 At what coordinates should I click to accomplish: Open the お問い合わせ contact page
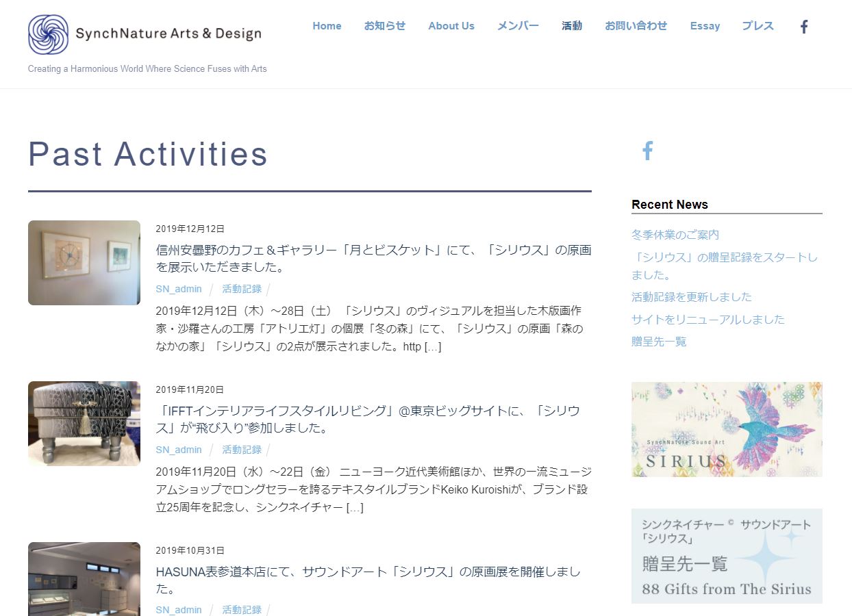pos(636,26)
